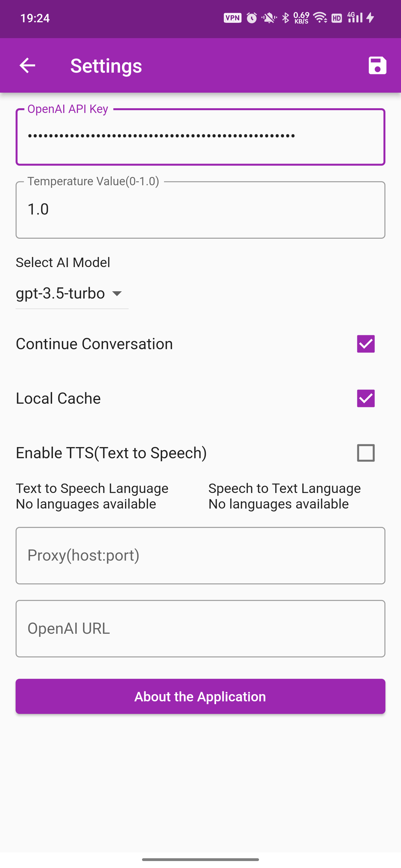Tap the muted bell status icon

(x=269, y=18)
